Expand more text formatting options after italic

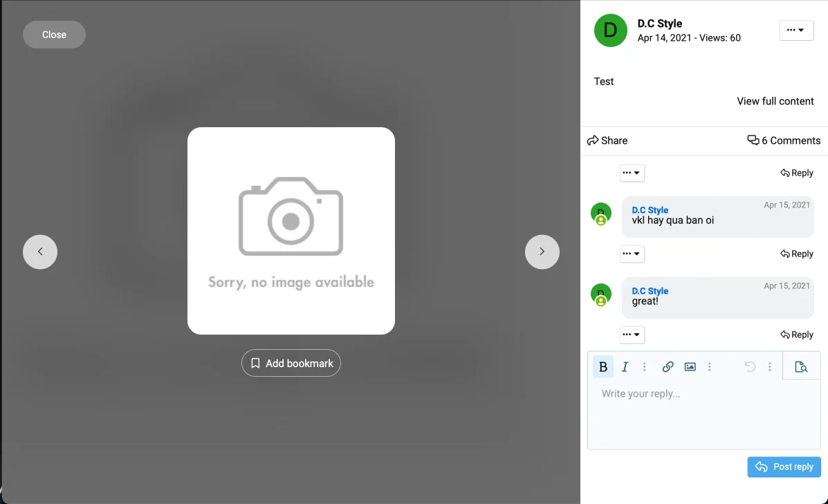[645, 367]
